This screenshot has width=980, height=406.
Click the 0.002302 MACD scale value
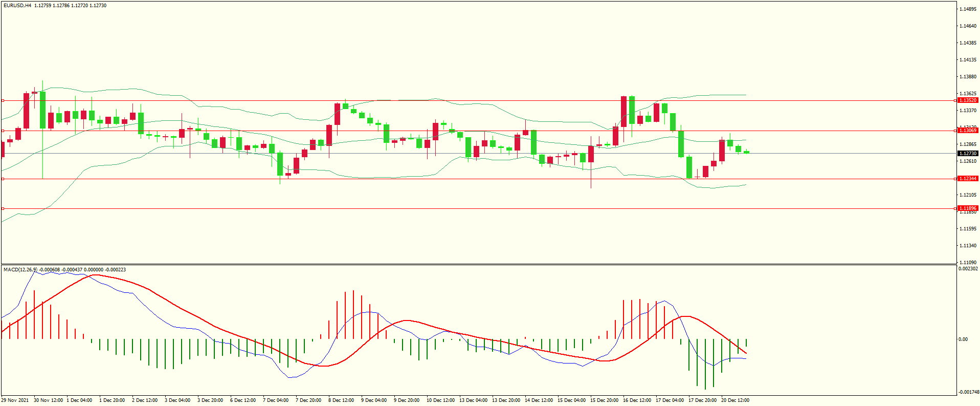[x=968, y=269]
